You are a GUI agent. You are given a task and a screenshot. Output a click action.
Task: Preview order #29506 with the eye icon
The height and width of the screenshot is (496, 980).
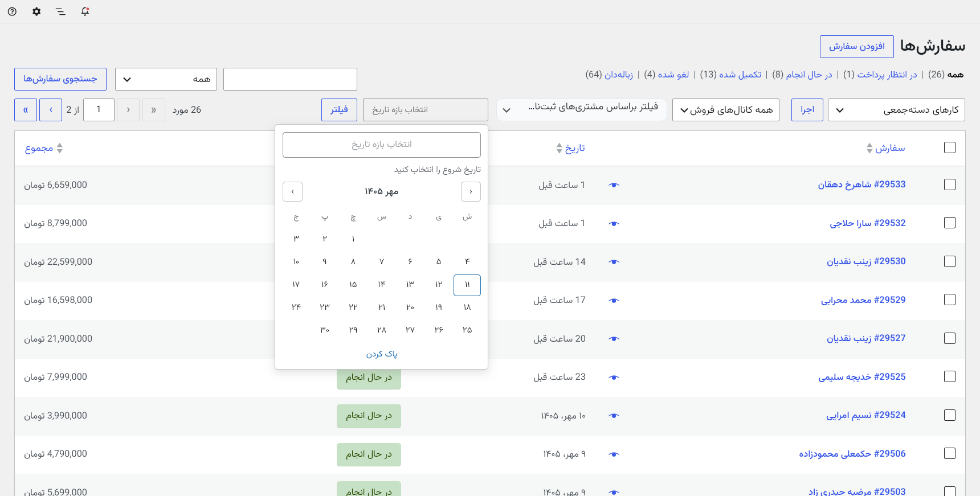point(614,454)
